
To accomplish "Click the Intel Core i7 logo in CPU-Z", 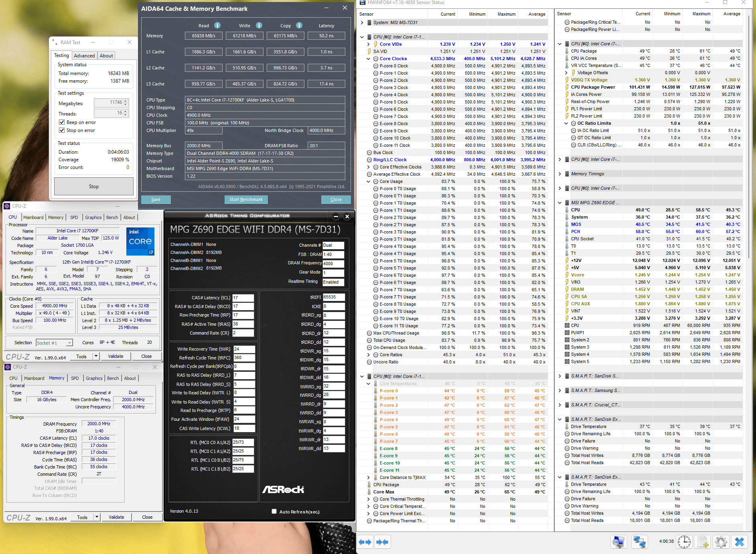I will click(x=140, y=241).
